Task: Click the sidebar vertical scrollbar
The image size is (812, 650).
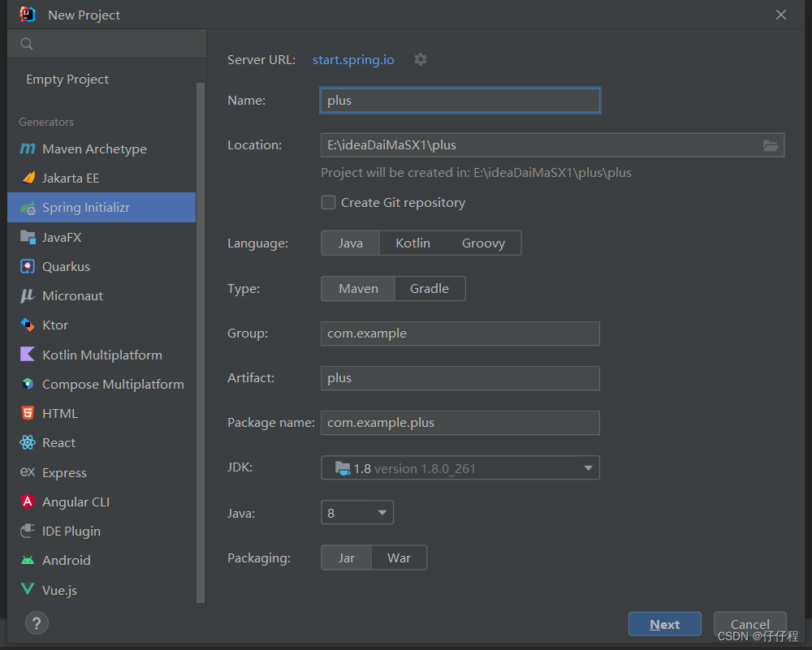Action: pyautogui.click(x=201, y=342)
